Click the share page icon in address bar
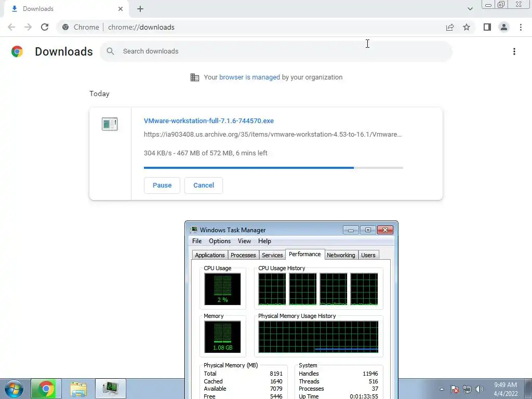The image size is (532, 399). tap(450, 27)
